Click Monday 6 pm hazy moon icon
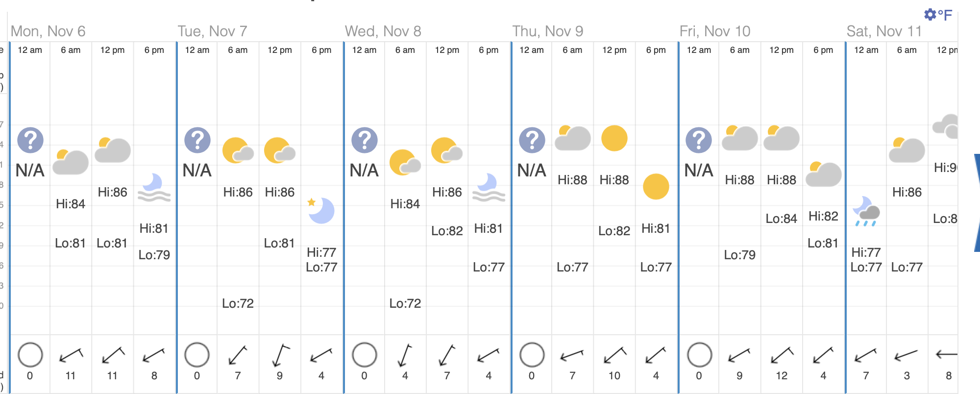Image resolution: width=980 pixels, height=394 pixels. [154, 188]
